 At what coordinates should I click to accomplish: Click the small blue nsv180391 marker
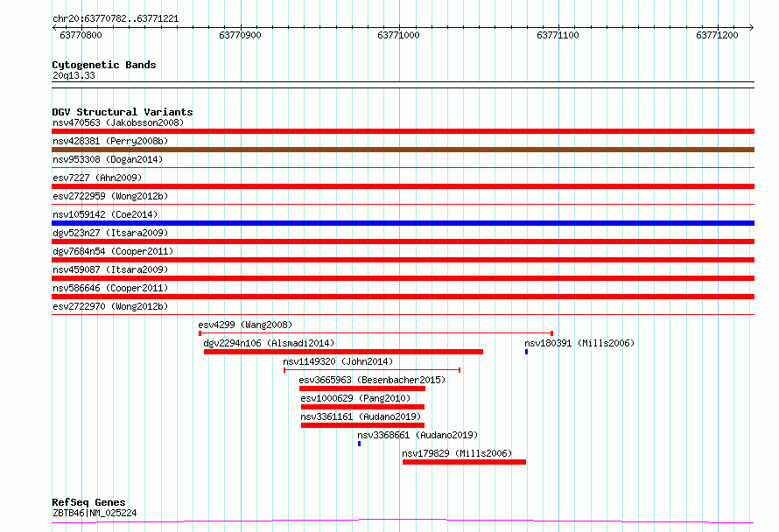526,352
